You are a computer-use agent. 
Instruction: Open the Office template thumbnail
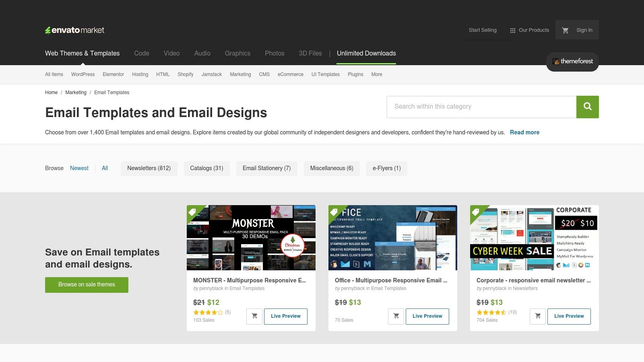click(x=393, y=238)
